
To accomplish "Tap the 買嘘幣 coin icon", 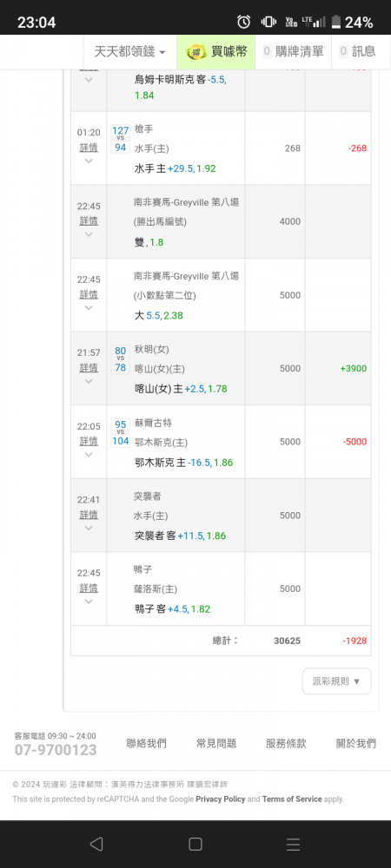I will [196, 52].
